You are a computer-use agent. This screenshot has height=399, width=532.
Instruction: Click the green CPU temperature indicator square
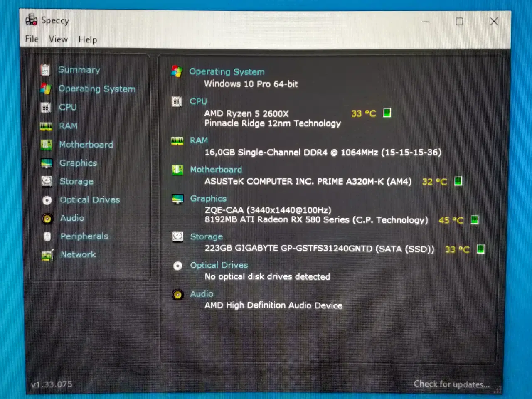coord(387,113)
